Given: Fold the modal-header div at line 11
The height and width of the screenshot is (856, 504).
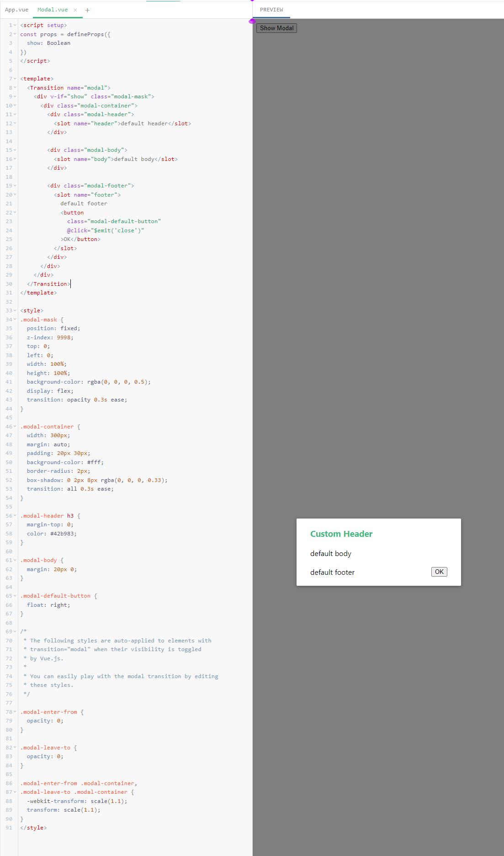Looking at the screenshot, I should pos(15,115).
